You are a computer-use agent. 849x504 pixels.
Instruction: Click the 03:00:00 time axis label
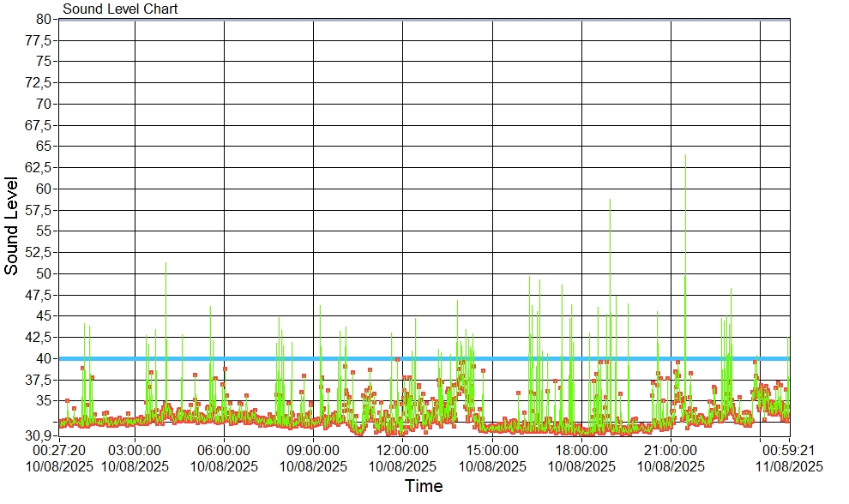135,451
